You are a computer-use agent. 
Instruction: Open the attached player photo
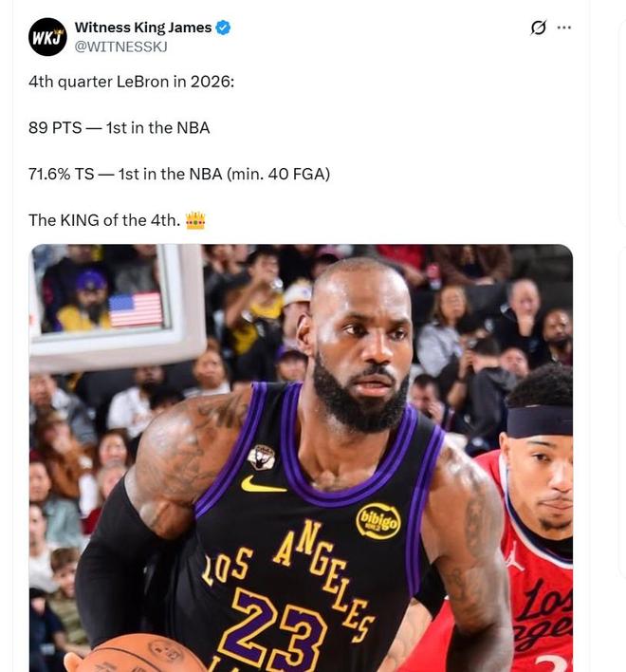click(x=301, y=457)
